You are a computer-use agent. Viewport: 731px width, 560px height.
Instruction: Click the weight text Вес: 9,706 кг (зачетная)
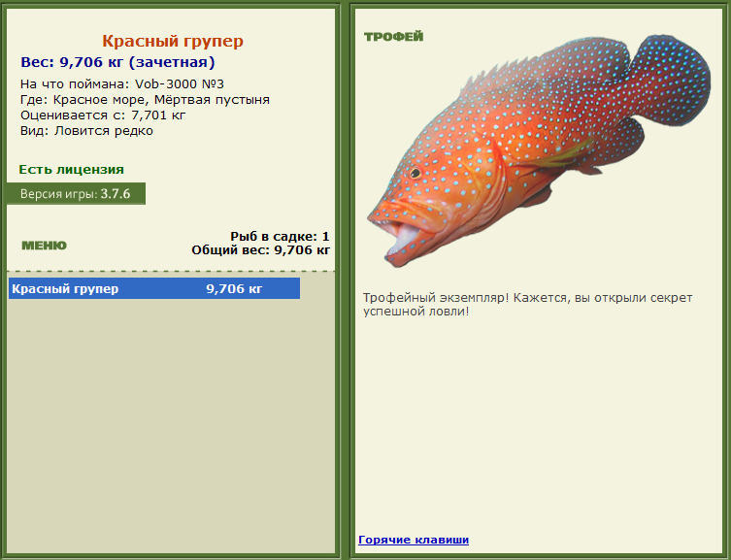pos(117,62)
